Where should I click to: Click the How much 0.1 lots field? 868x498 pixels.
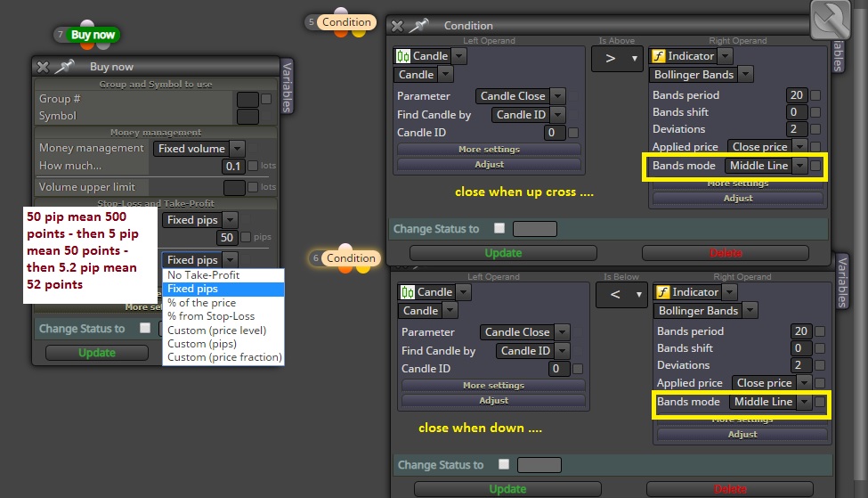point(233,167)
